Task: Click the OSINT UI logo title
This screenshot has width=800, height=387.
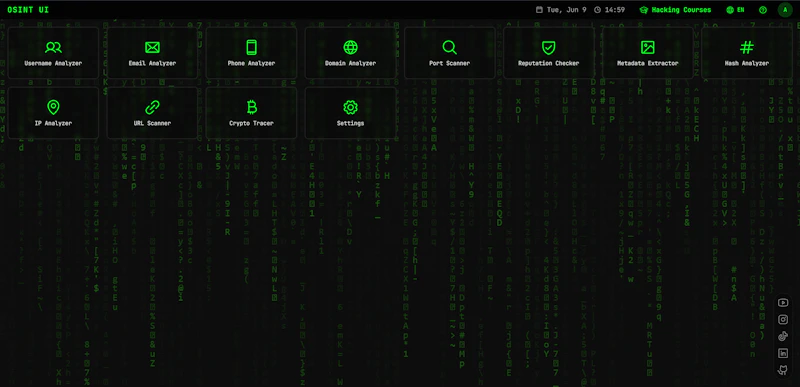Action: [x=28, y=10]
